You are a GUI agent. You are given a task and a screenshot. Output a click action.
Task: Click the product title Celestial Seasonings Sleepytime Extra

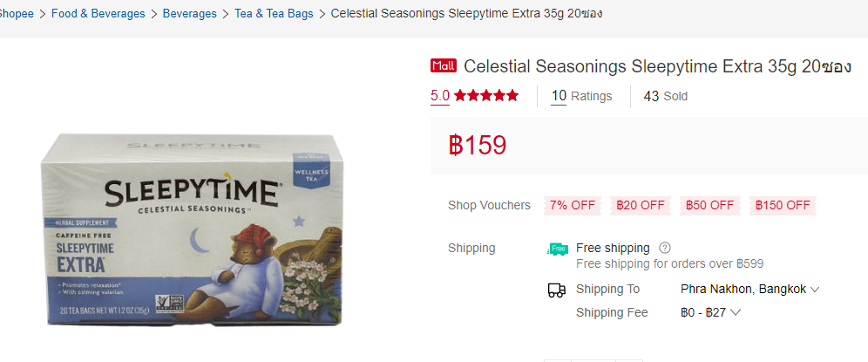657,66
